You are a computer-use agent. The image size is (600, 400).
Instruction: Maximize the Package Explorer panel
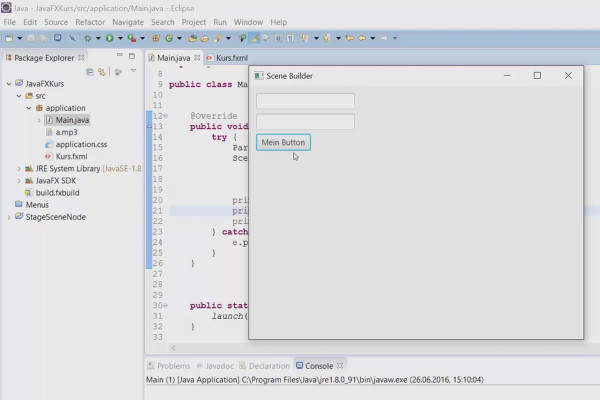click(132, 56)
